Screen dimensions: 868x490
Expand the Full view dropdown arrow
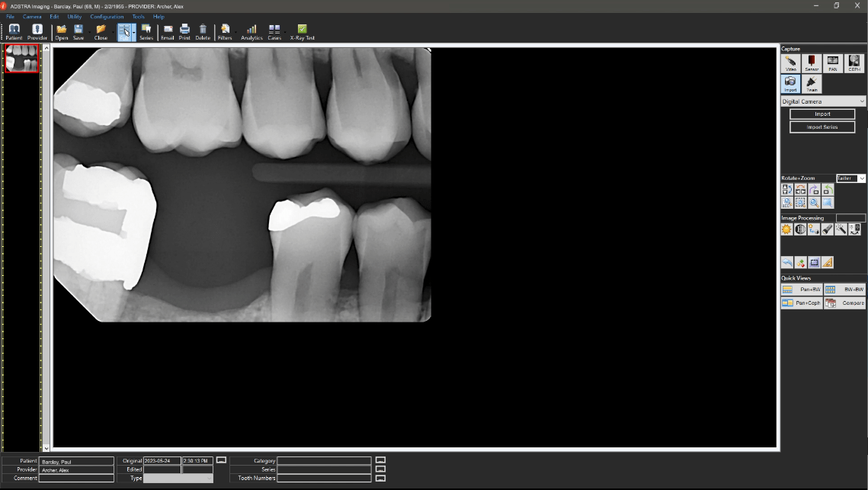click(x=133, y=32)
